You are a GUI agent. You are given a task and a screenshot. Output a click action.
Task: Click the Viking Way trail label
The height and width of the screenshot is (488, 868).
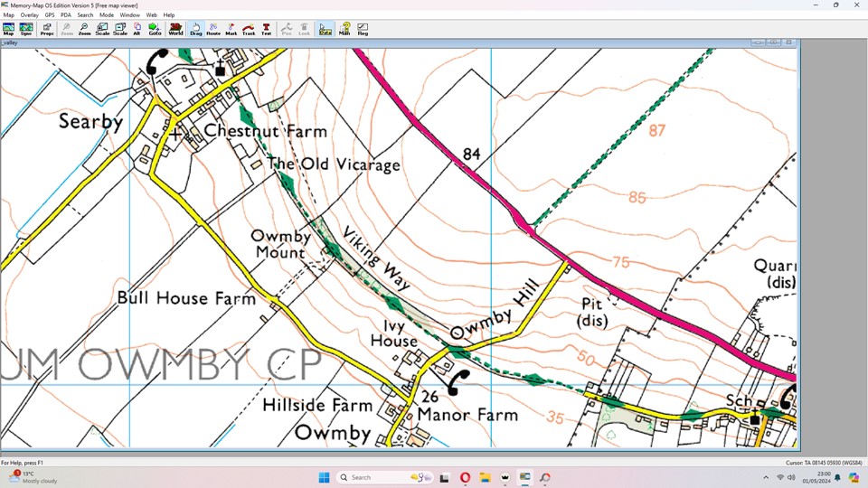(376, 258)
